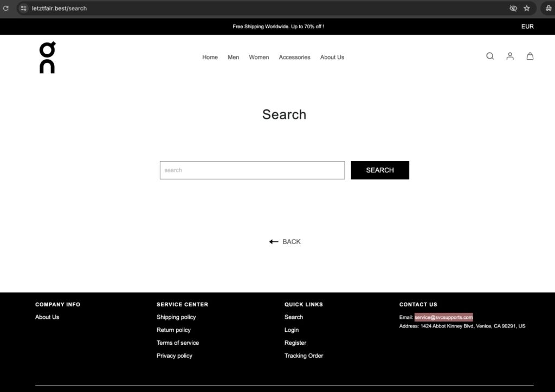Screen dimensions: 555x392
Task: Open search via magnifier icon in header
Action: click(x=490, y=56)
